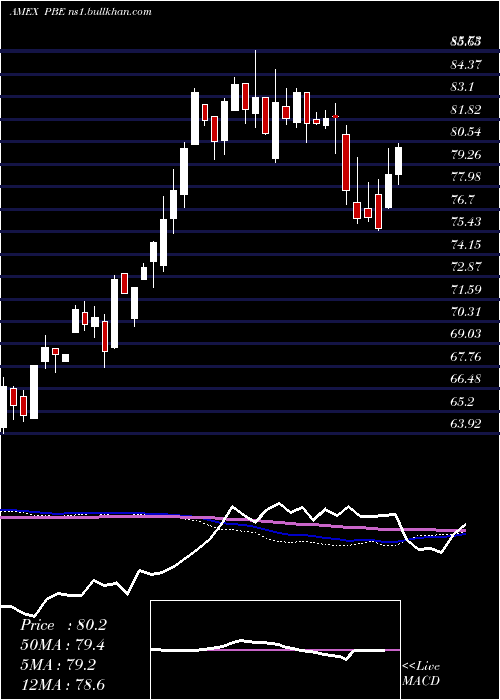Click the 12MA : 78.6 readout

click(x=63, y=685)
